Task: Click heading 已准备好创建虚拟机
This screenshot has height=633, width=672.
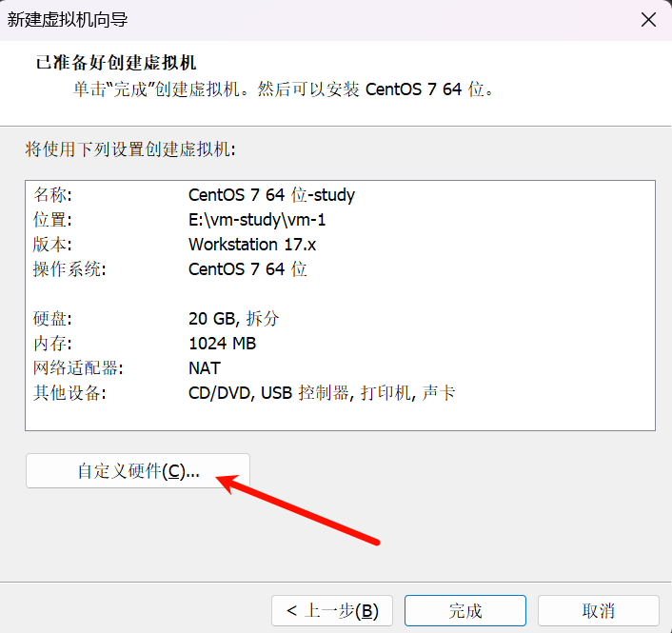Action: point(116,63)
